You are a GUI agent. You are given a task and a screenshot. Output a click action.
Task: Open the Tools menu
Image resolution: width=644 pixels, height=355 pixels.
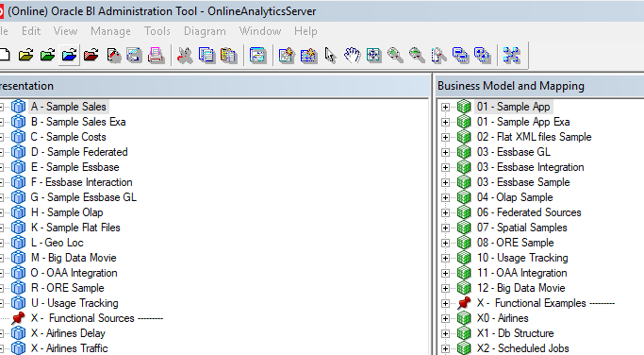tap(157, 31)
